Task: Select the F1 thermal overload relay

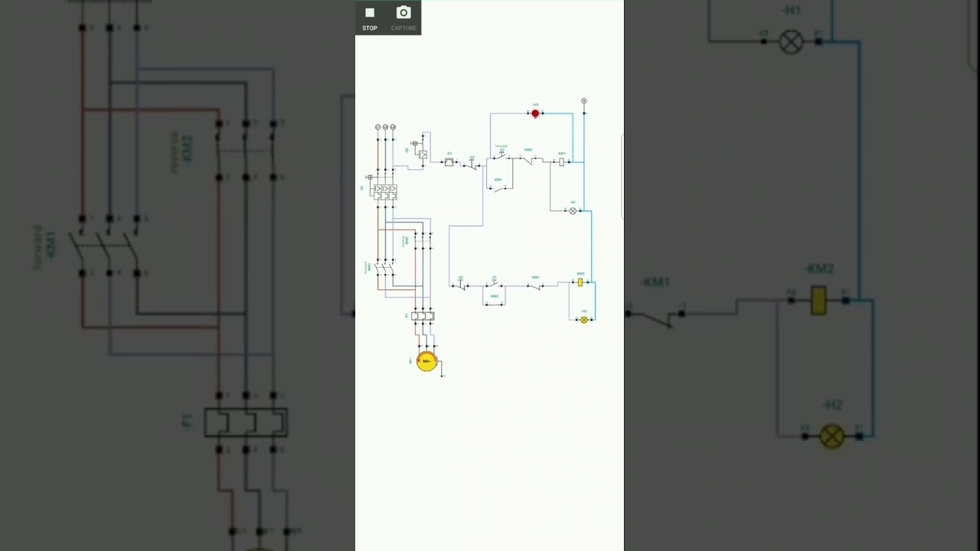Action: click(x=423, y=315)
